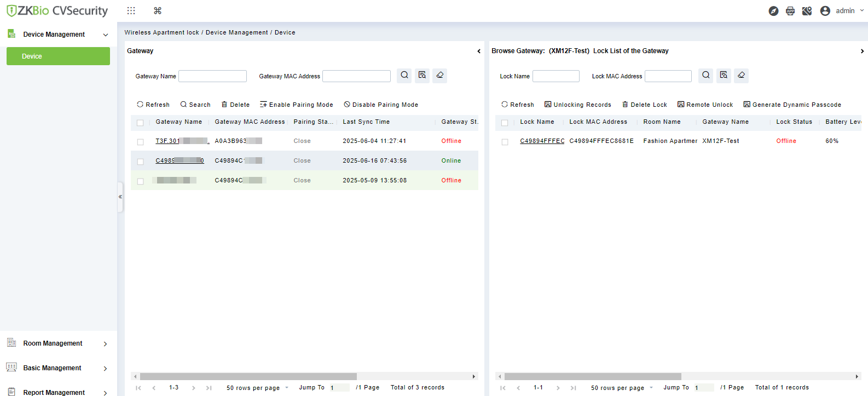
Task: Open gateway rows per page dropdown
Action: point(257,388)
